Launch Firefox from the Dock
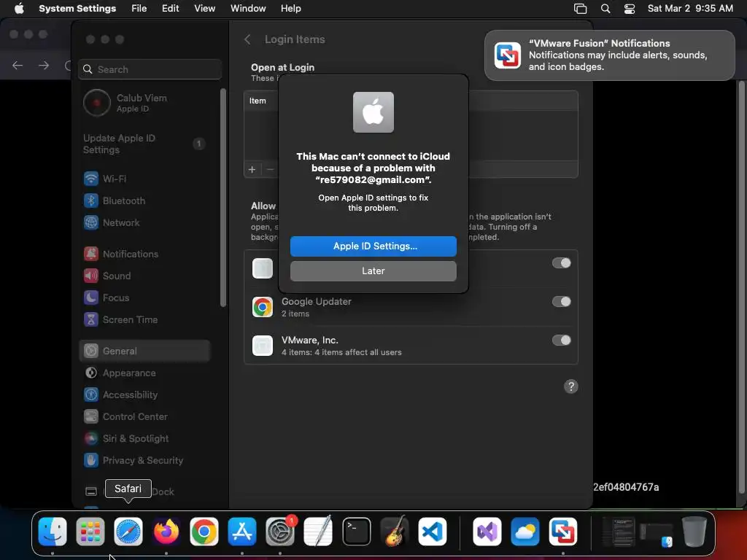 point(166,532)
